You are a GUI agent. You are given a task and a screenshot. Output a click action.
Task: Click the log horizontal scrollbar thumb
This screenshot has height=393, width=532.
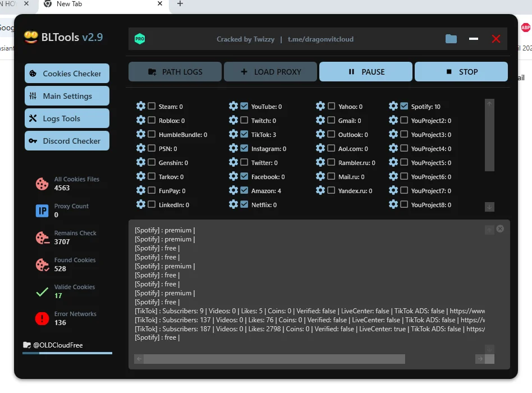click(274, 359)
